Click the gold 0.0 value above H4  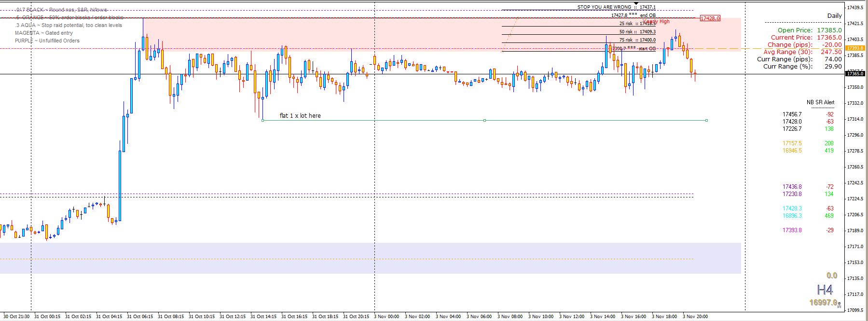pos(832,276)
